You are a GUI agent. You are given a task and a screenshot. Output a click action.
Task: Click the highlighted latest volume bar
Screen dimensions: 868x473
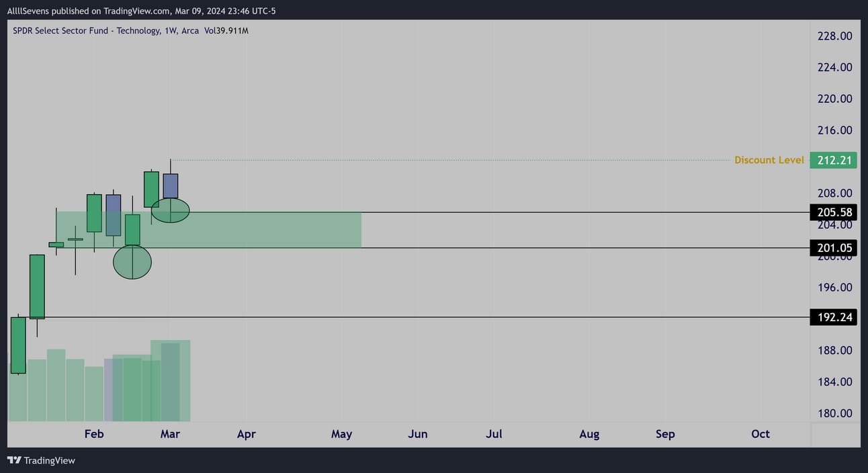coord(171,382)
